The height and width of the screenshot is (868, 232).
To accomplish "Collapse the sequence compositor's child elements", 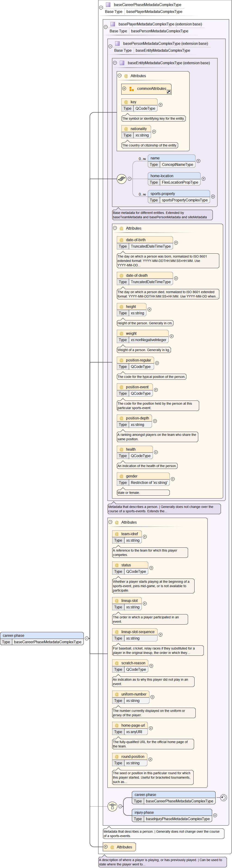I will 130,179.
